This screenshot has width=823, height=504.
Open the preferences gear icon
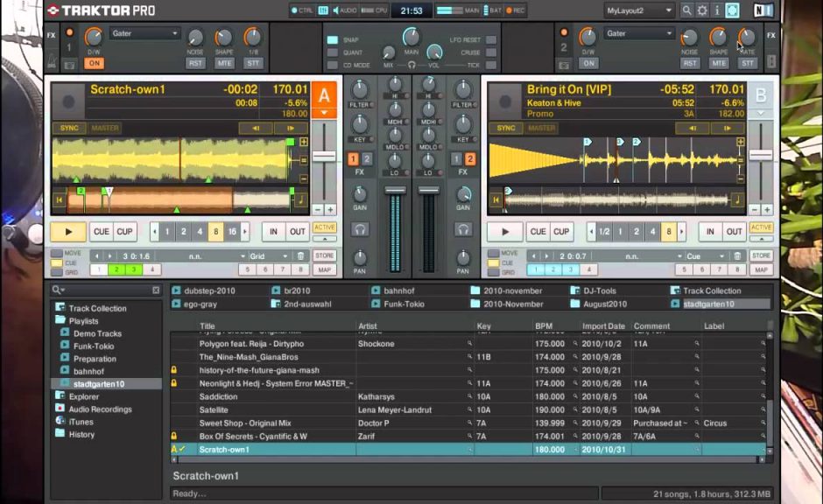[x=701, y=10]
